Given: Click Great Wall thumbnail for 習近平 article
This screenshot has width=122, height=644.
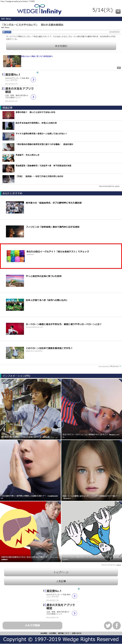Looking at the screenshot, I should [x=15, y=280].
